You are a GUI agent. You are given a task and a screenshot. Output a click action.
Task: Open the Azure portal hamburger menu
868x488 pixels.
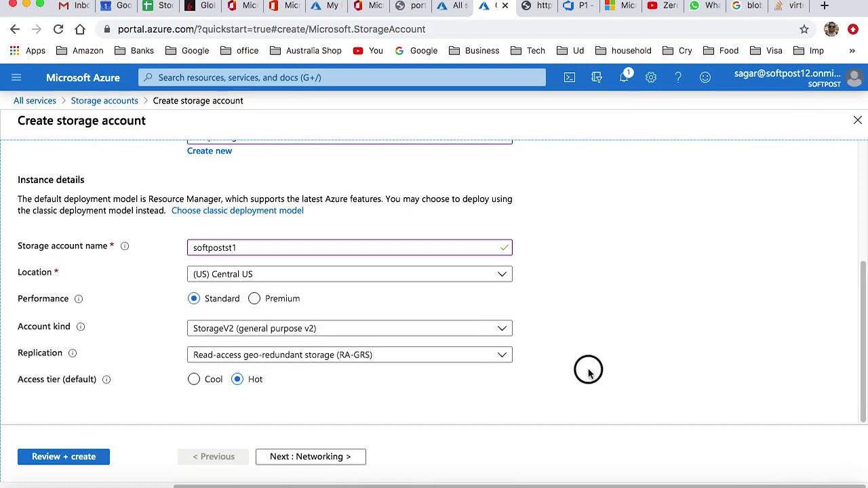[x=16, y=77]
